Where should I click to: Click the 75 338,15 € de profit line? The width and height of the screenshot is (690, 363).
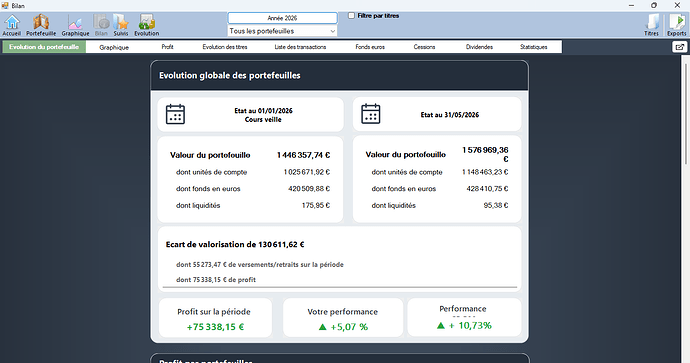coord(216,279)
